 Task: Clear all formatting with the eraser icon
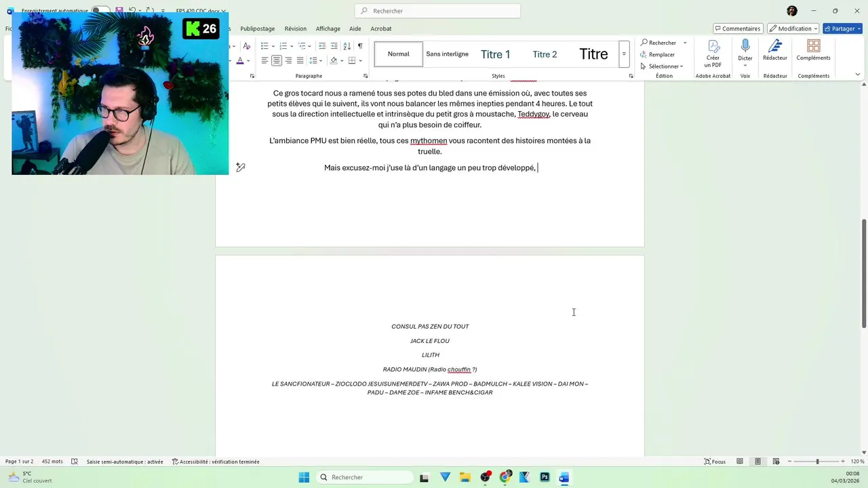point(246,46)
